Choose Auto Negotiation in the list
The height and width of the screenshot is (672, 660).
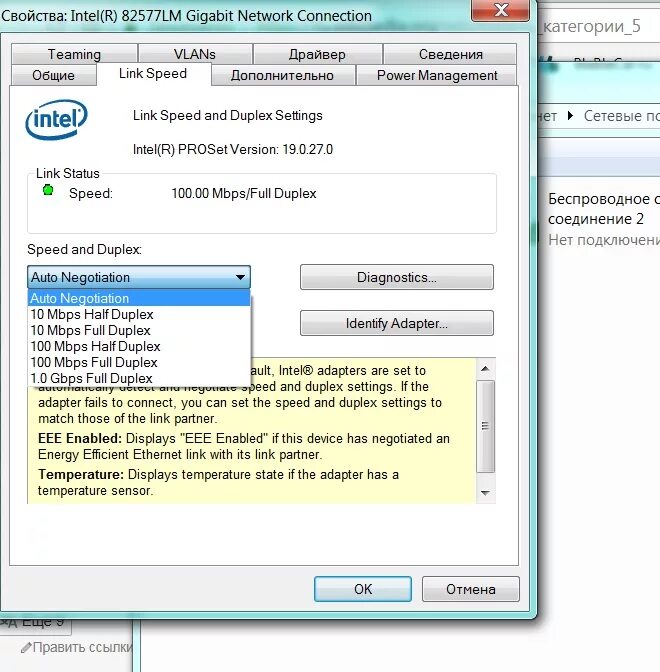click(x=139, y=298)
